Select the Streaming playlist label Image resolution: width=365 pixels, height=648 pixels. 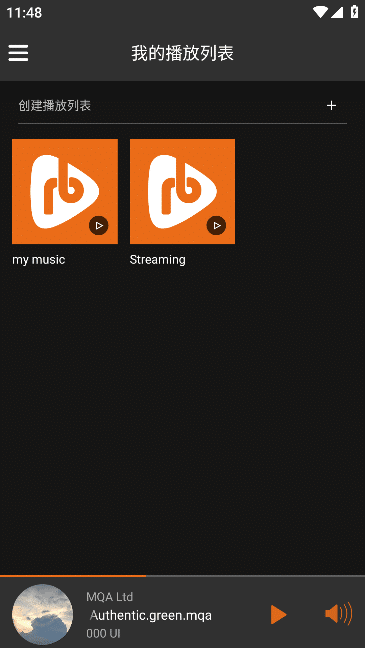tap(157, 260)
